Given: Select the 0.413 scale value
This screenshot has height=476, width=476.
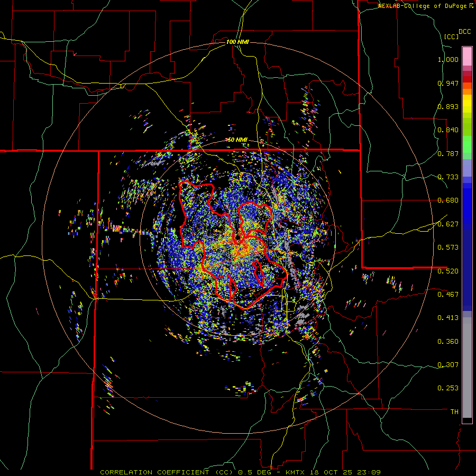Looking at the screenshot, I should click(448, 318).
